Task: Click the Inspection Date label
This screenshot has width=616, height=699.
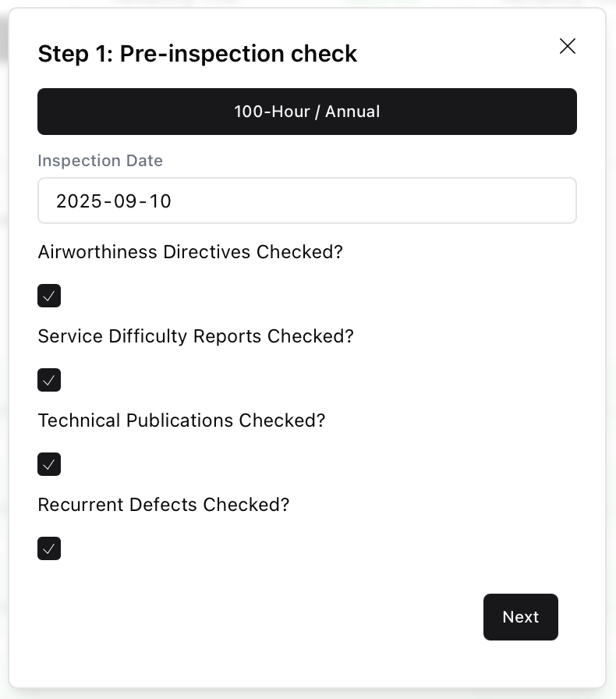Action: (x=100, y=161)
